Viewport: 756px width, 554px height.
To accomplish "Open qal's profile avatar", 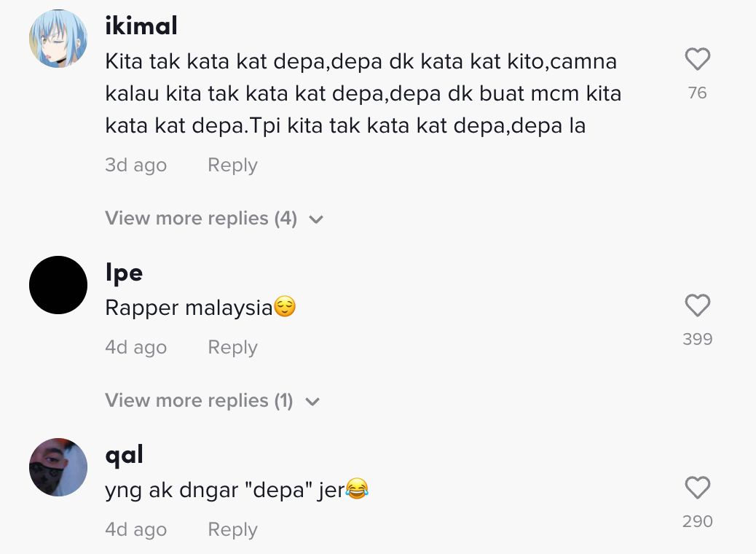I will 58,467.
